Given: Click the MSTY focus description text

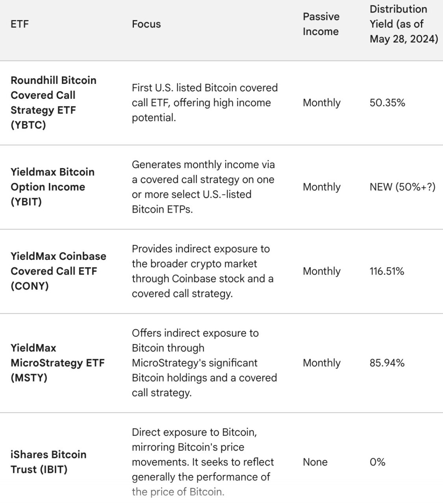Looking at the screenshot, I should (204, 363).
